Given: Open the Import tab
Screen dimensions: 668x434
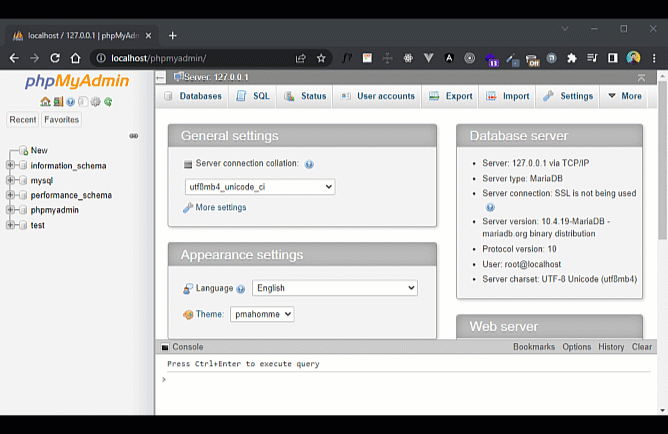Looking at the screenshot, I should [x=507, y=96].
